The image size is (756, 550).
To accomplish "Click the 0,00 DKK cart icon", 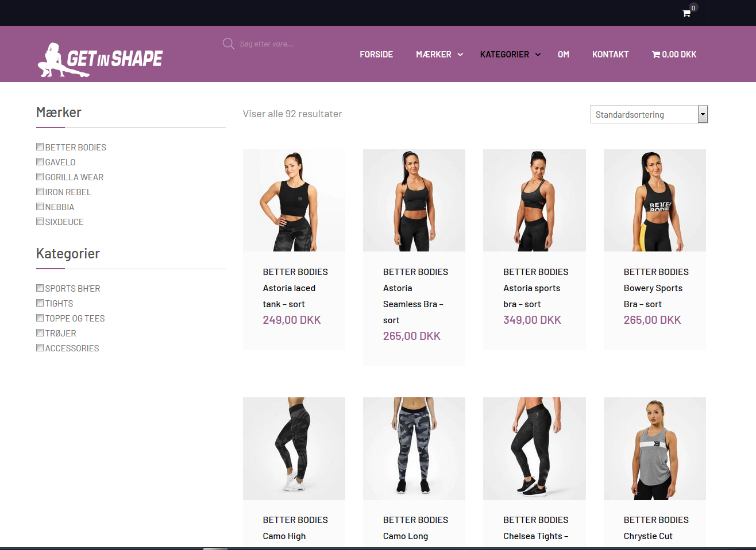I will (656, 55).
